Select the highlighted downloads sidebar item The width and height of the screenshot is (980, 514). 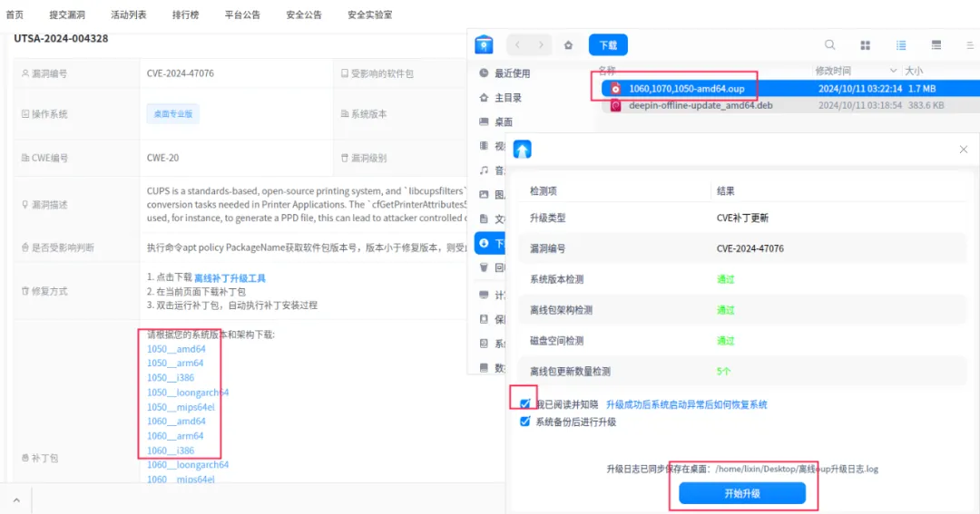(490, 243)
